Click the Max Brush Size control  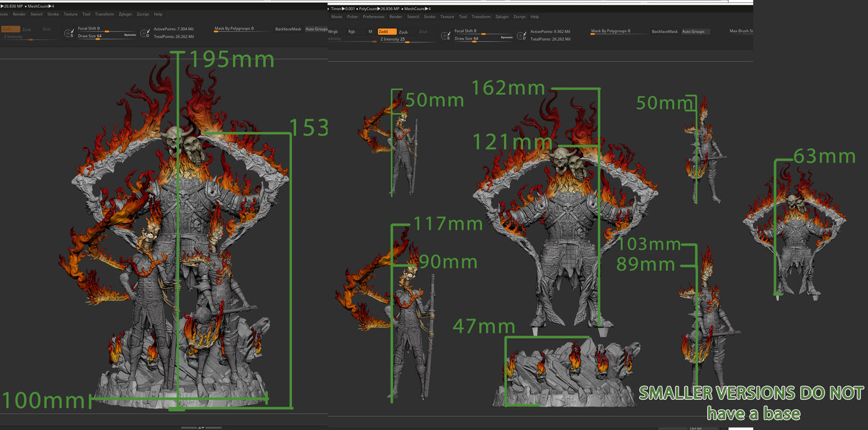741,31
